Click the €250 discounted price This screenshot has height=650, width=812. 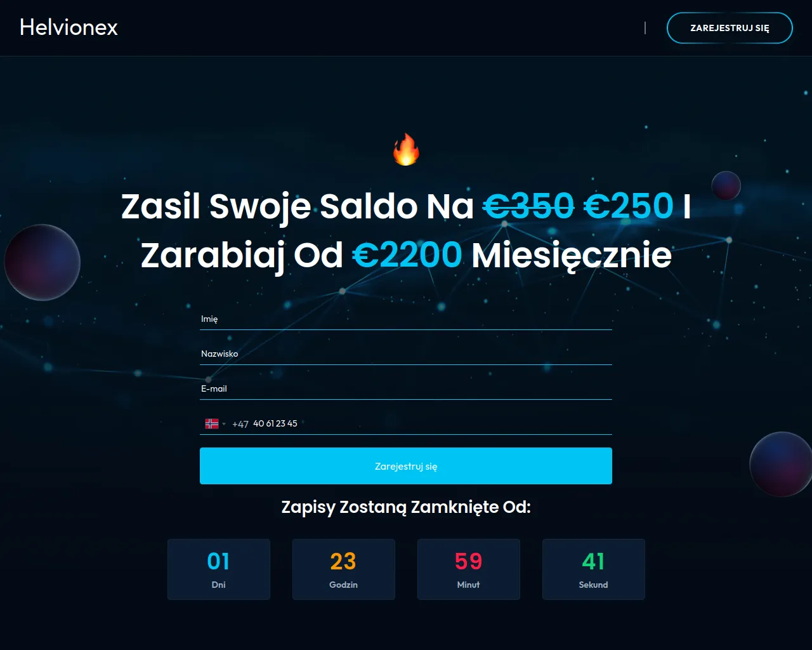(628, 206)
